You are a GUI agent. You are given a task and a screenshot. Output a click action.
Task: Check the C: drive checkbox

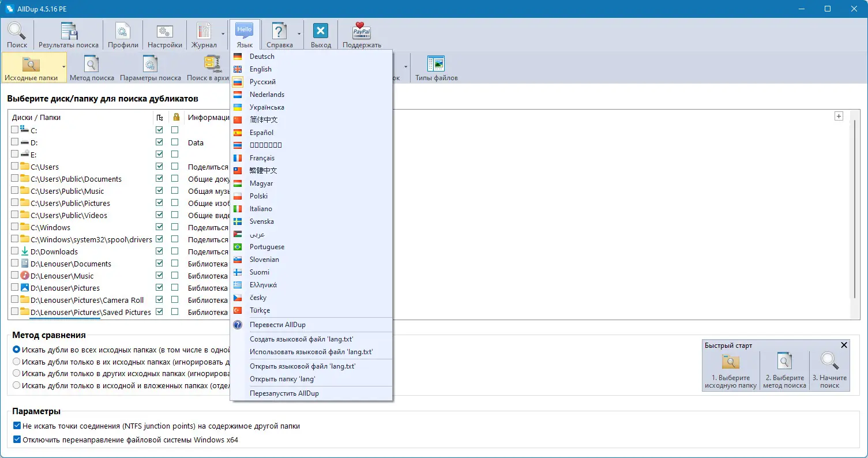(x=15, y=130)
